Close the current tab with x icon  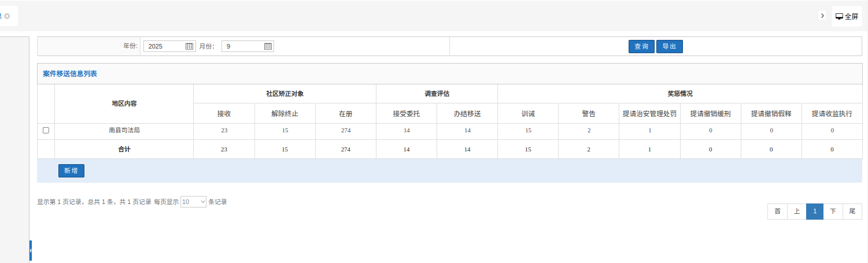pyautogui.click(x=7, y=16)
